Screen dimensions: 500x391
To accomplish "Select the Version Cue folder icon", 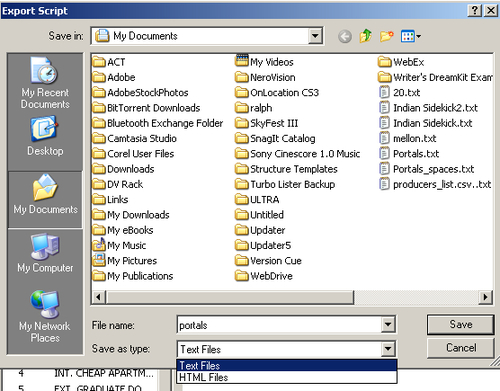I will 242,261.
